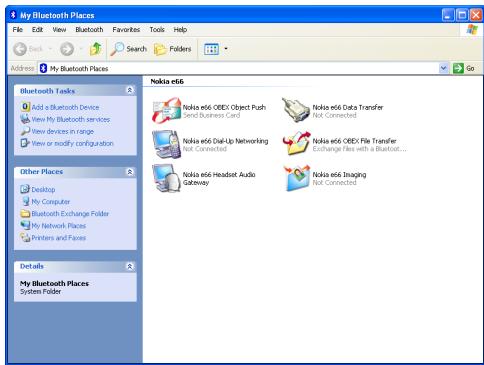Expand the Address bar dropdown
The width and height of the screenshot is (484, 365).
(443, 68)
